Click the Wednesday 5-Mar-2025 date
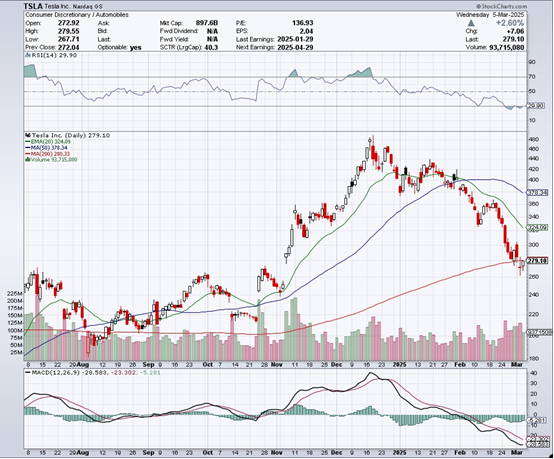Viewport: 554px width, 459px height. point(491,15)
